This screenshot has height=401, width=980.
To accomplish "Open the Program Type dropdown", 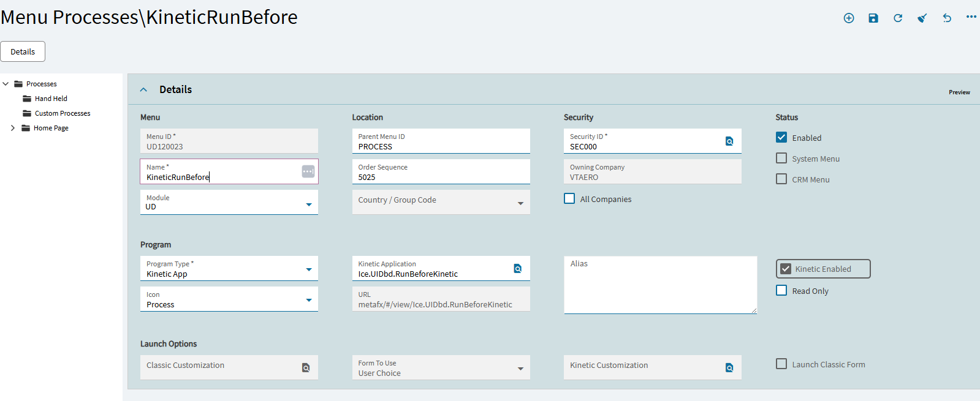I will pos(309,269).
